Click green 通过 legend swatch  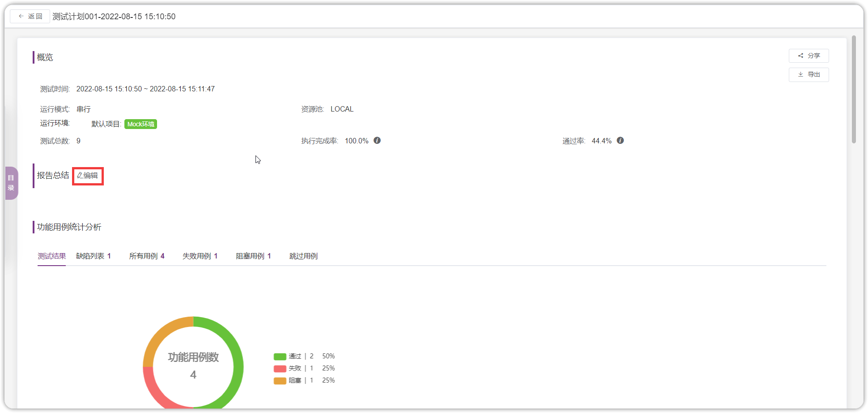pyautogui.click(x=280, y=357)
